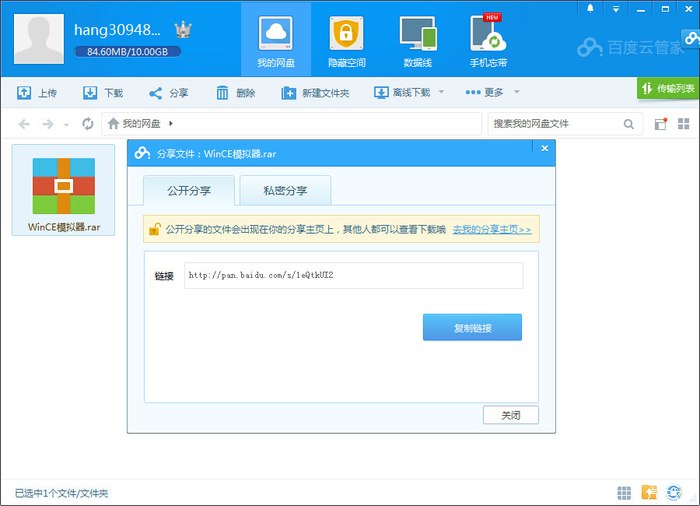
Task: Click the share link text field
Action: click(x=352, y=275)
